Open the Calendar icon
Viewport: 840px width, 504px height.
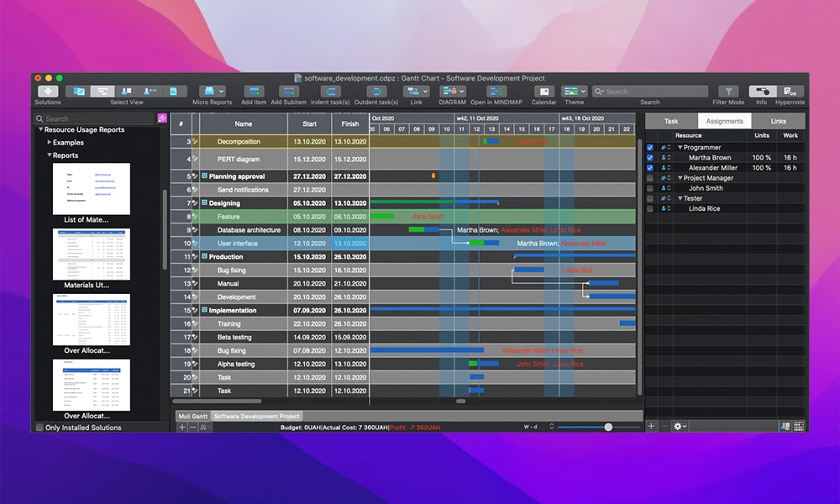tap(543, 92)
